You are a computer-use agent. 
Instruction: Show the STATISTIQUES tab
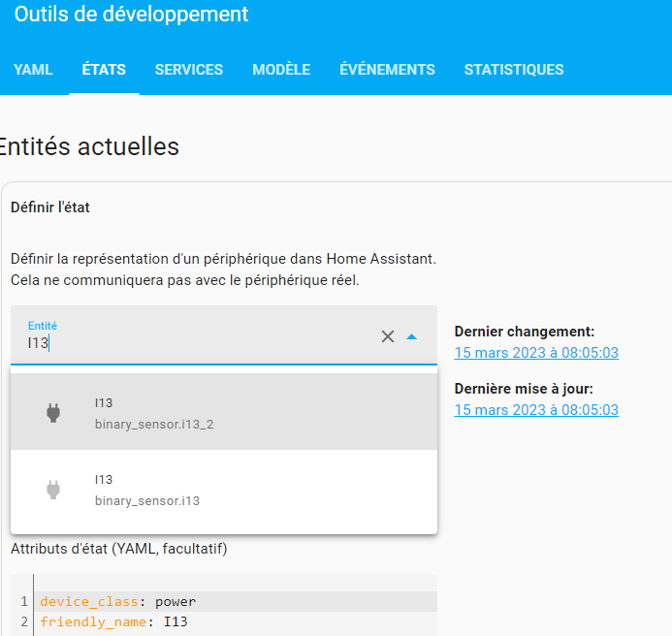click(514, 70)
